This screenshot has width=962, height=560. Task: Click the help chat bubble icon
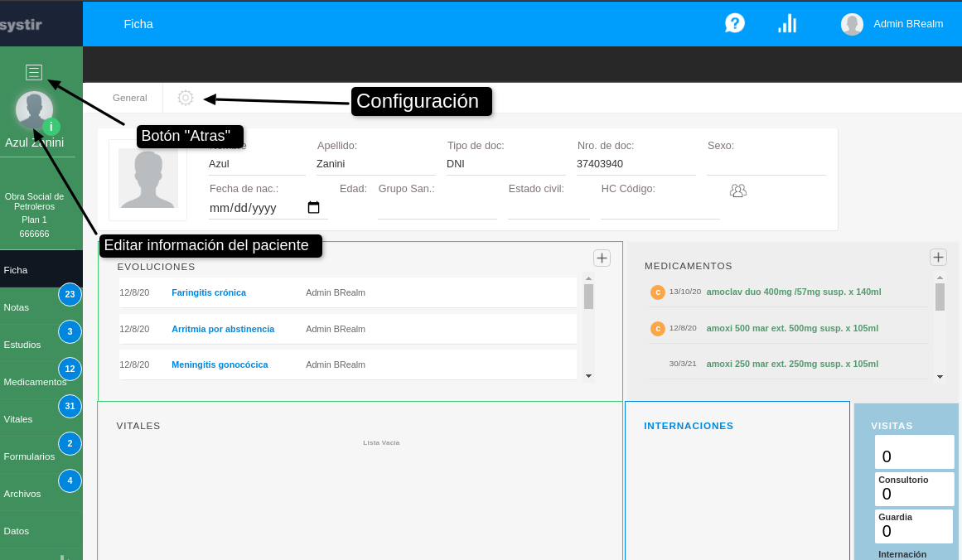[734, 23]
